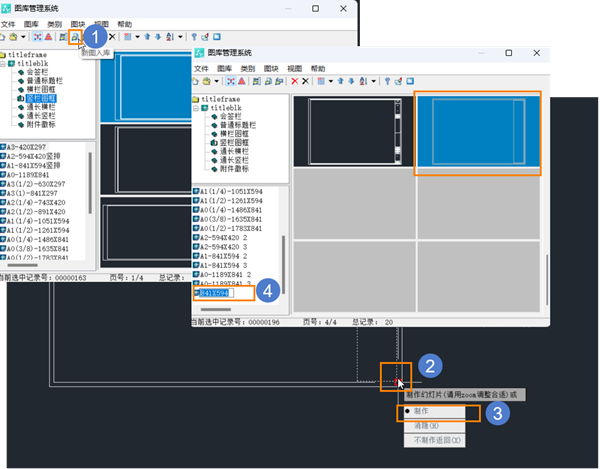Screen dimensions: 600x469
Task: Click red X delete icon in front window
Action: pyautogui.click(x=295, y=81)
